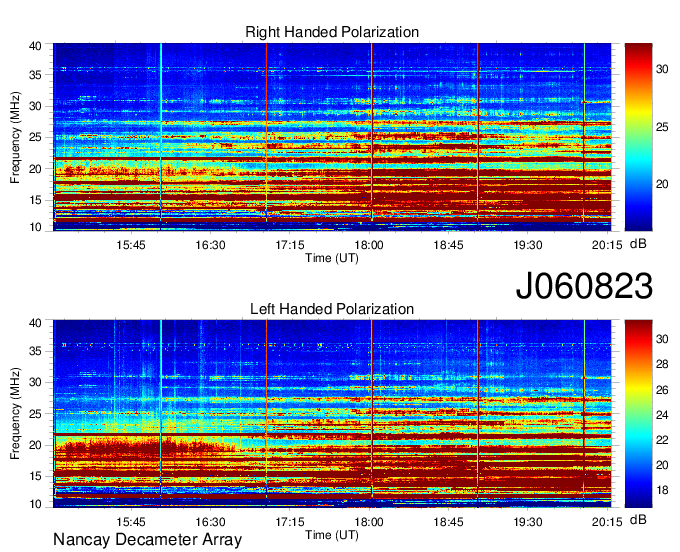Click the dB unit label of left-handed colorbar
The image size is (680, 552).
[x=638, y=520]
